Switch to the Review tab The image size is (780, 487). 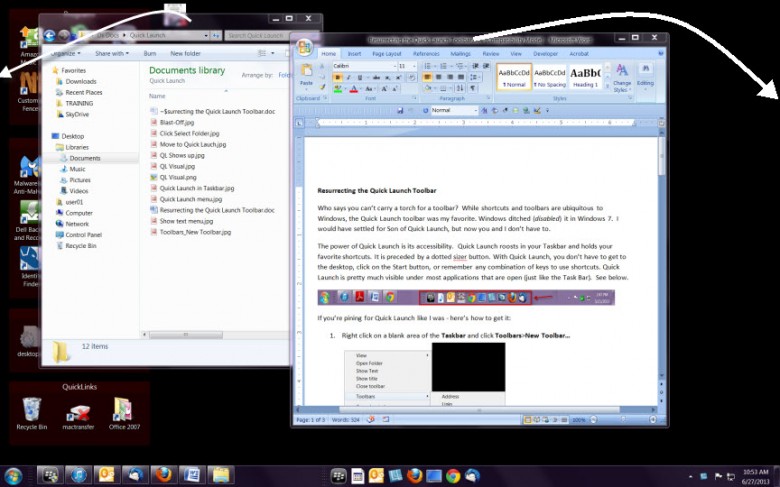pyautogui.click(x=490, y=54)
